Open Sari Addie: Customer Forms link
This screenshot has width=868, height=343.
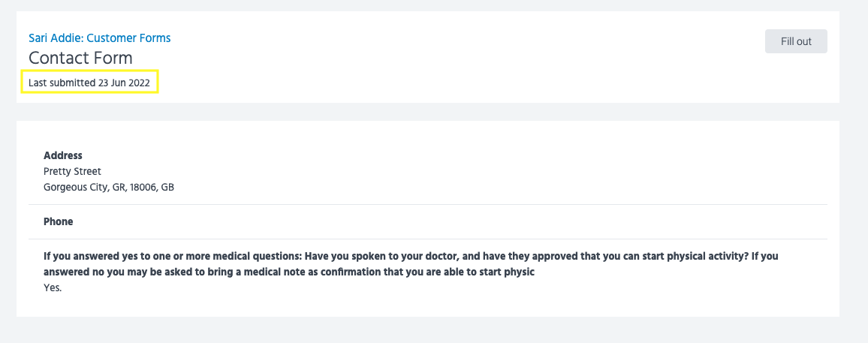[99, 38]
